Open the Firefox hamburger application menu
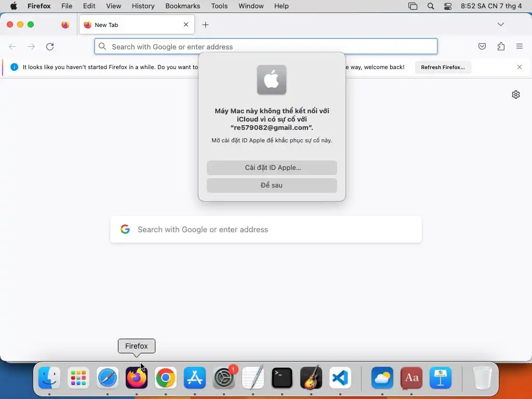The width and height of the screenshot is (532, 399). 519,46
